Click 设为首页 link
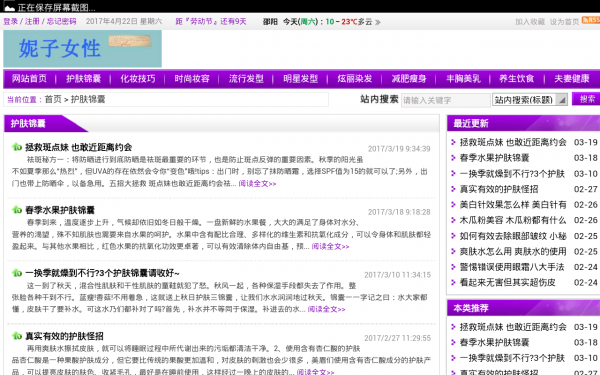600x375 pixels. click(564, 22)
